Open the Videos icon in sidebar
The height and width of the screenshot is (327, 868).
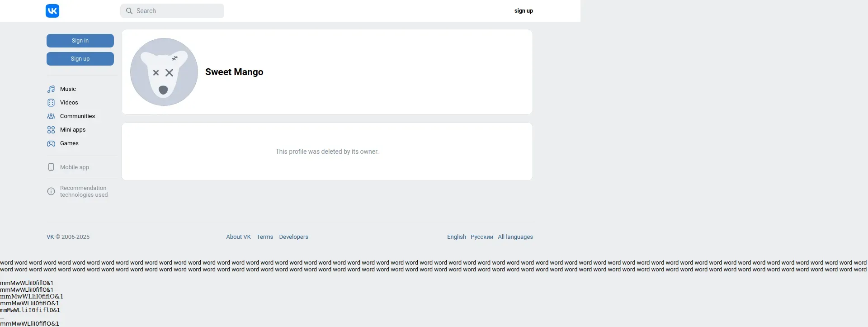point(51,103)
